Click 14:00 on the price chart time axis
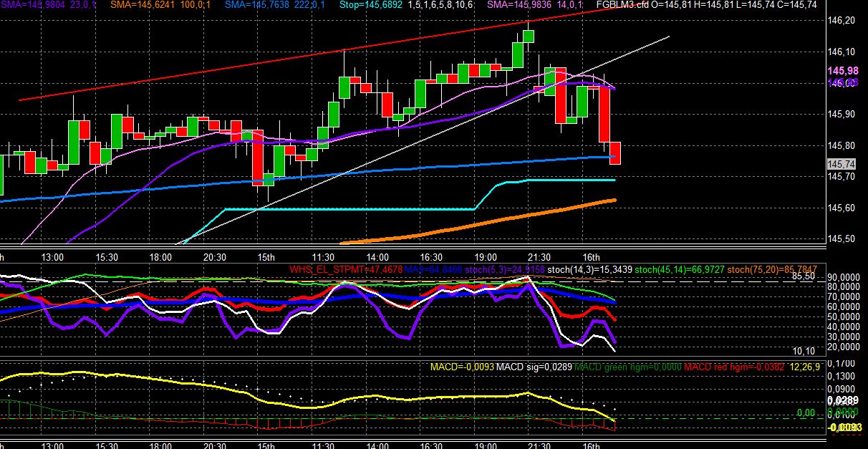 click(377, 257)
